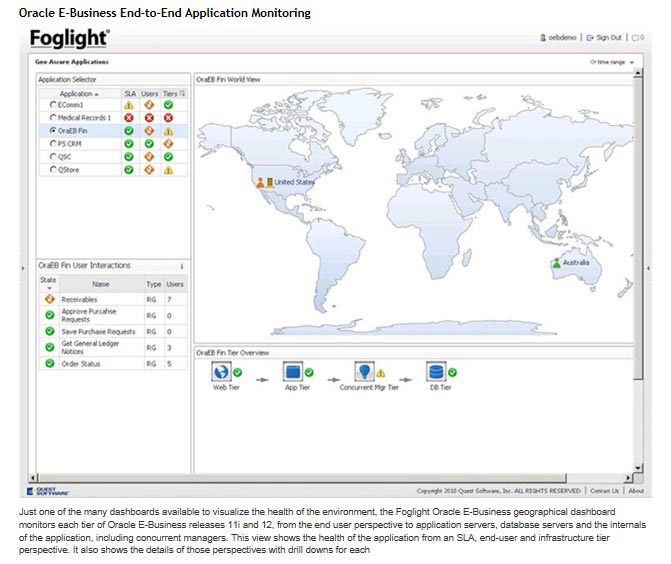Open the column customizer next to Tiers
The width and height of the screenshot is (671, 564).
pyautogui.click(x=182, y=93)
